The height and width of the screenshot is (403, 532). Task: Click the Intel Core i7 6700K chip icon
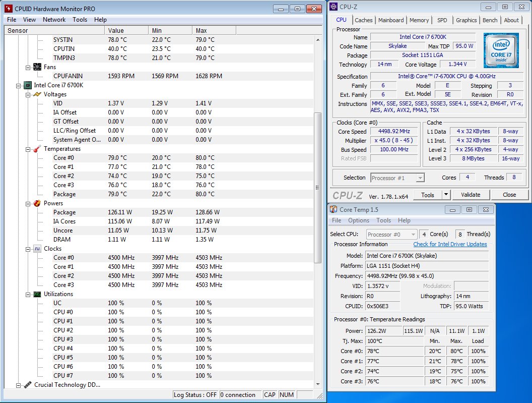click(28, 85)
